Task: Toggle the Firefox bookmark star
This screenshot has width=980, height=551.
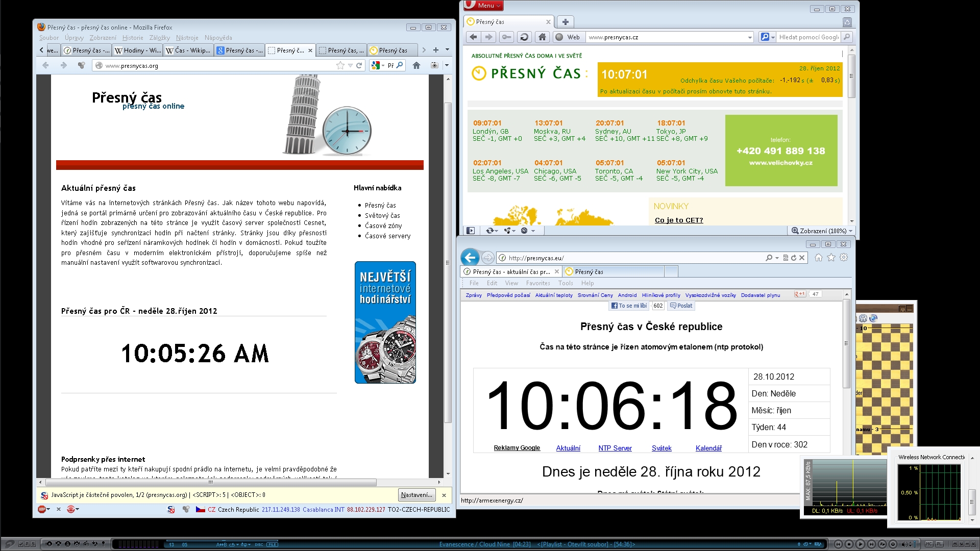Action: (340, 65)
